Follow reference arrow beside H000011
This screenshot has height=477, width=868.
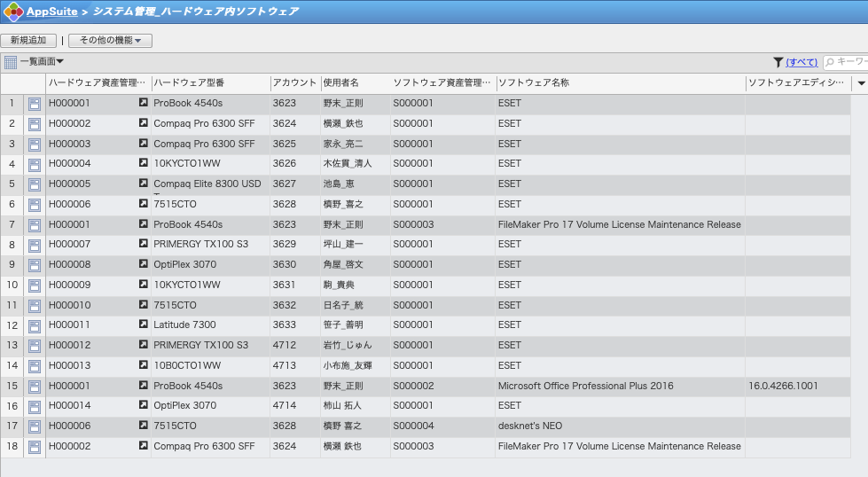click(144, 324)
